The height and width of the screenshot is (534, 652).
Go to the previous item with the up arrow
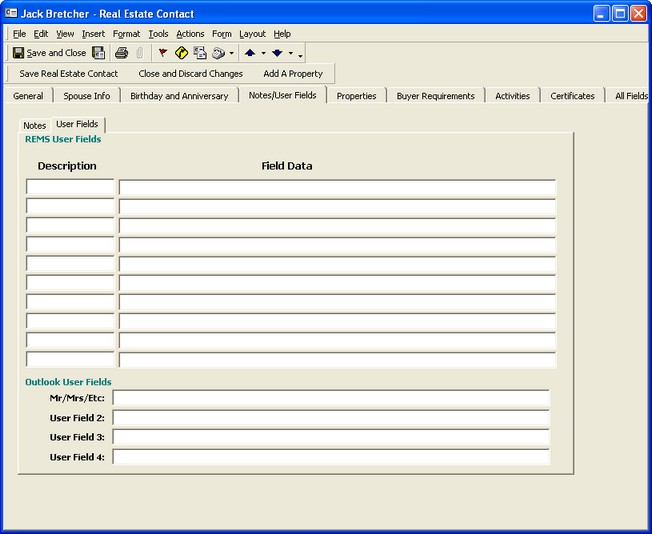tap(250, 53)
